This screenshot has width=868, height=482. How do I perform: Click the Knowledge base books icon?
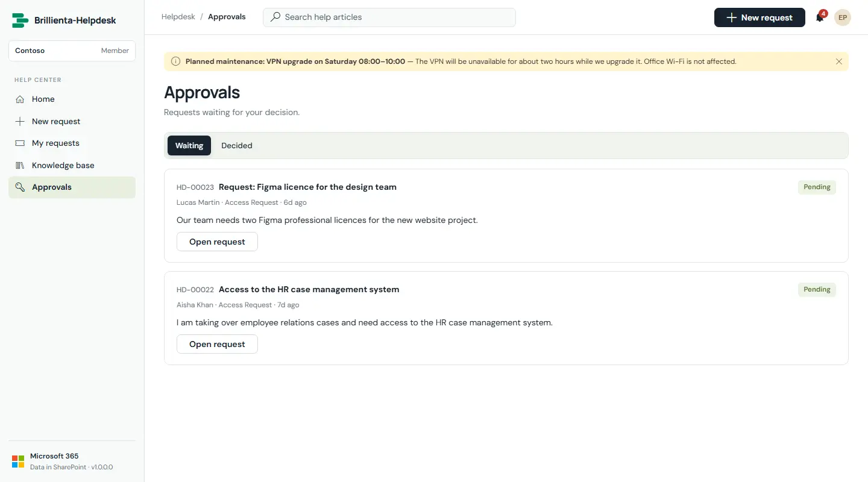pyautogui.click(x=20, y=165)
